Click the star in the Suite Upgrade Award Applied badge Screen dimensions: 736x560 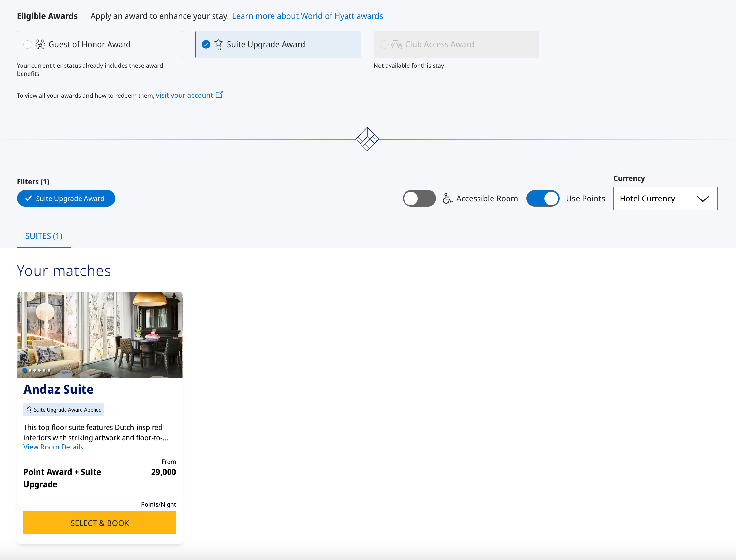[x=29, y=409]
